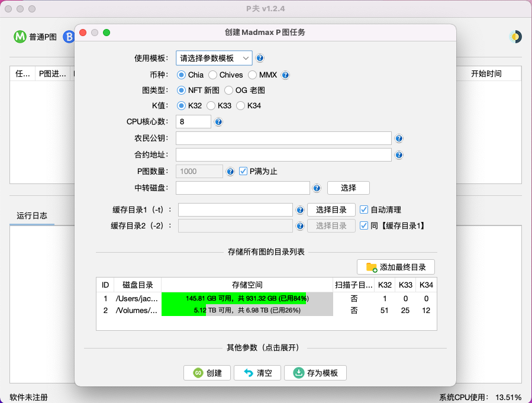This screenshot has width=532, height=403.
Task: Select the Chives coin radio button
Action: [213, 75]
